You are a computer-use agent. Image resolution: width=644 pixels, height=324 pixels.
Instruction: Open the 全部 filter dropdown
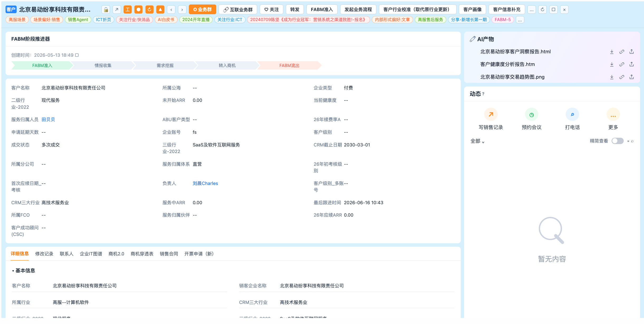pos(477,141)
